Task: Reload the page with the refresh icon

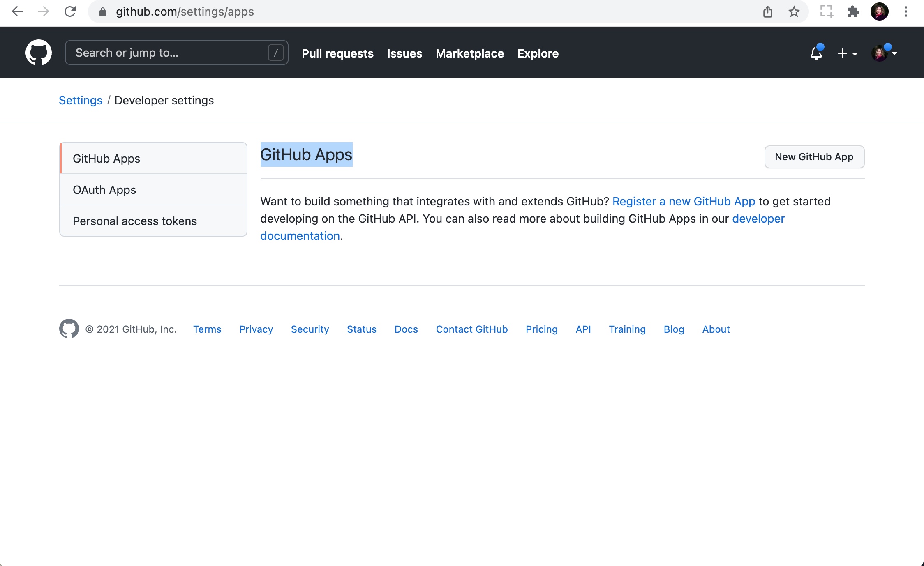Action: point(70,12)
